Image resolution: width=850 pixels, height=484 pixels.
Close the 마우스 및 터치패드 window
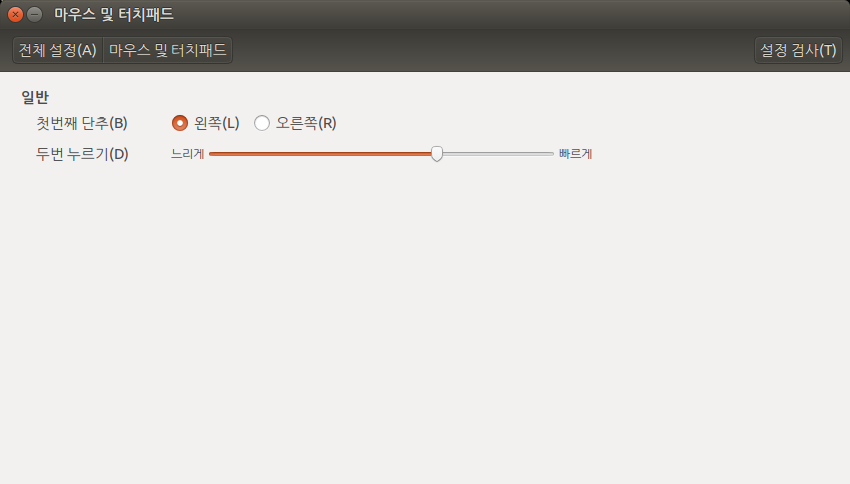(x=15, y=15)
